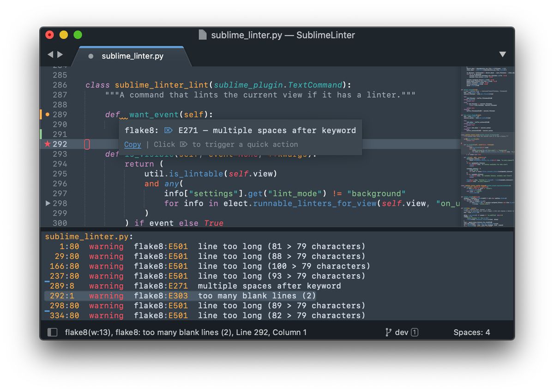
Task: Click the quick action icon in flake8 popup
Action: click(x=169, y=131)
